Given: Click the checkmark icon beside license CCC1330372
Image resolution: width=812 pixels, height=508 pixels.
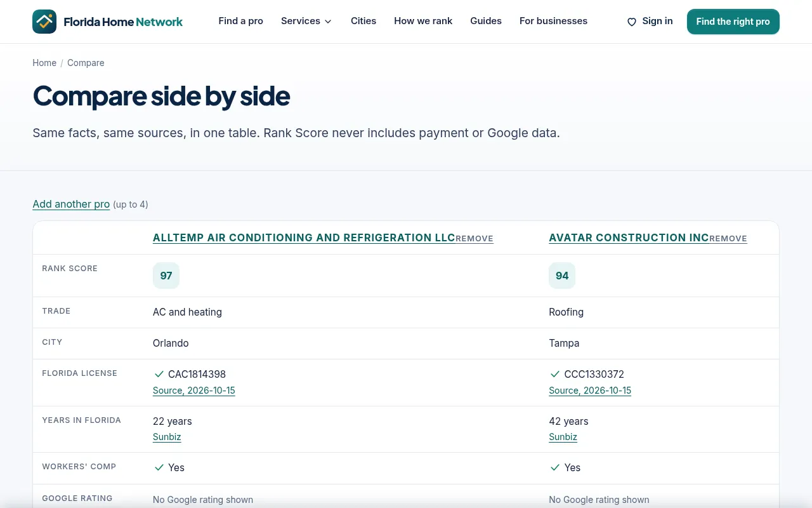Looking at the screenshot, I should tap(555, 375).
